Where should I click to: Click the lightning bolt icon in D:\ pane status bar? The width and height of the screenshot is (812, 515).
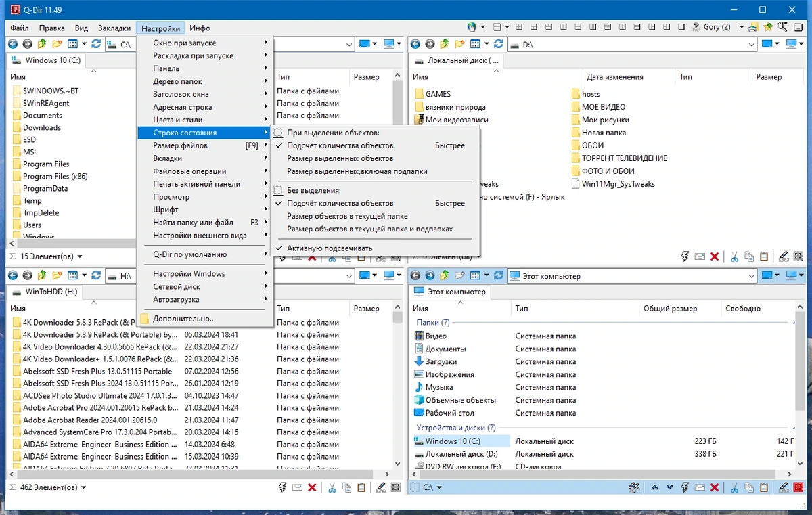tap(685, 256)
